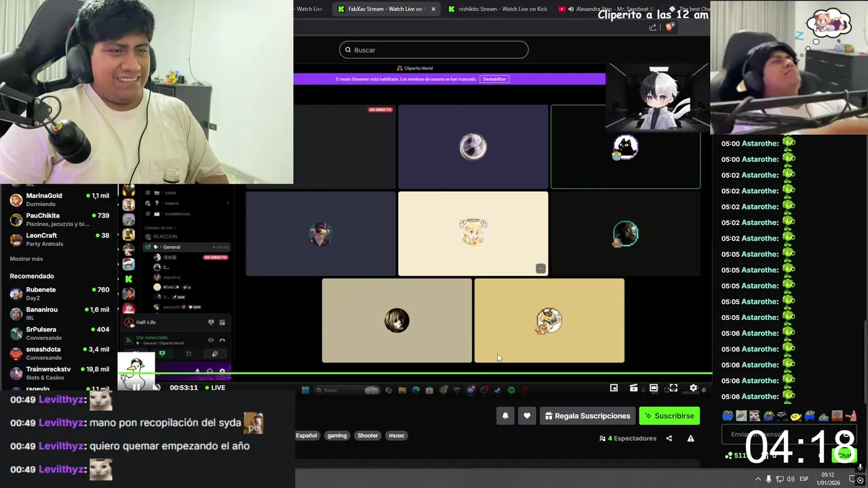Pause the Kick stream playback

(136, 388)
